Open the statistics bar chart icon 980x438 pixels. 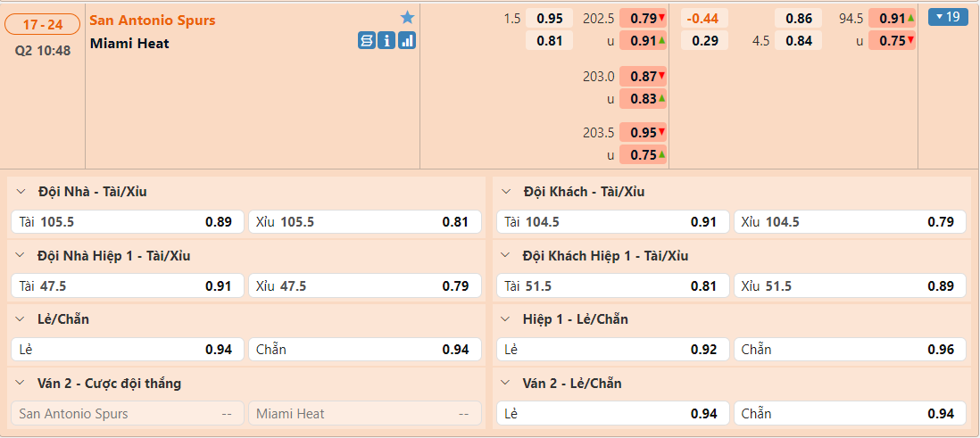(407, 40)
